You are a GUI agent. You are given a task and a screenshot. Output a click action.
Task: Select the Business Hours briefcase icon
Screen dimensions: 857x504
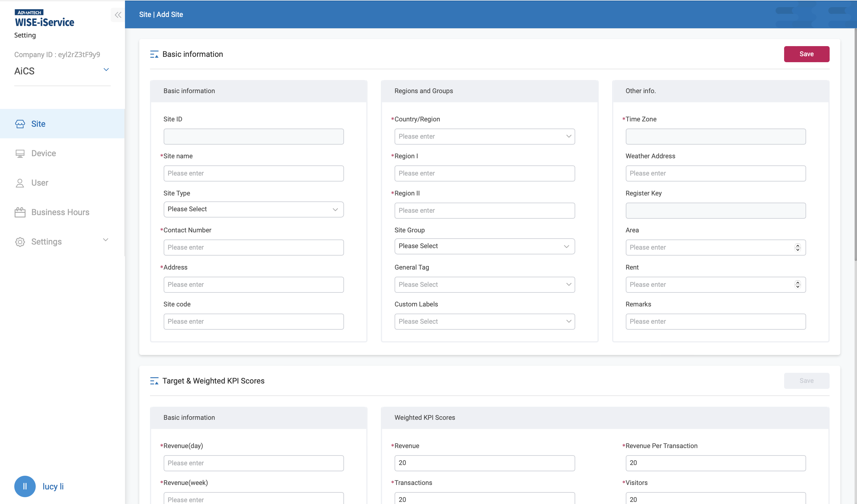(x=20, y=212)
